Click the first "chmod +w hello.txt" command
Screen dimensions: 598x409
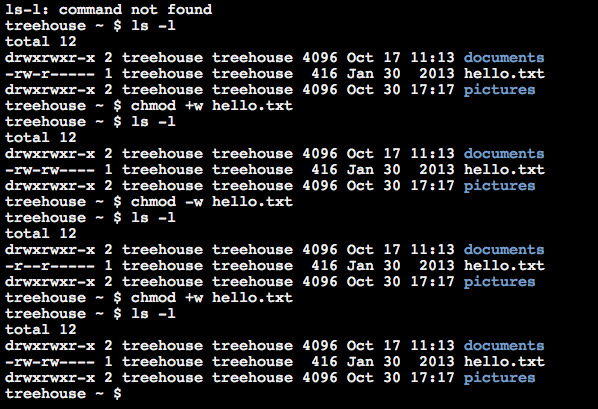point(212,106)
